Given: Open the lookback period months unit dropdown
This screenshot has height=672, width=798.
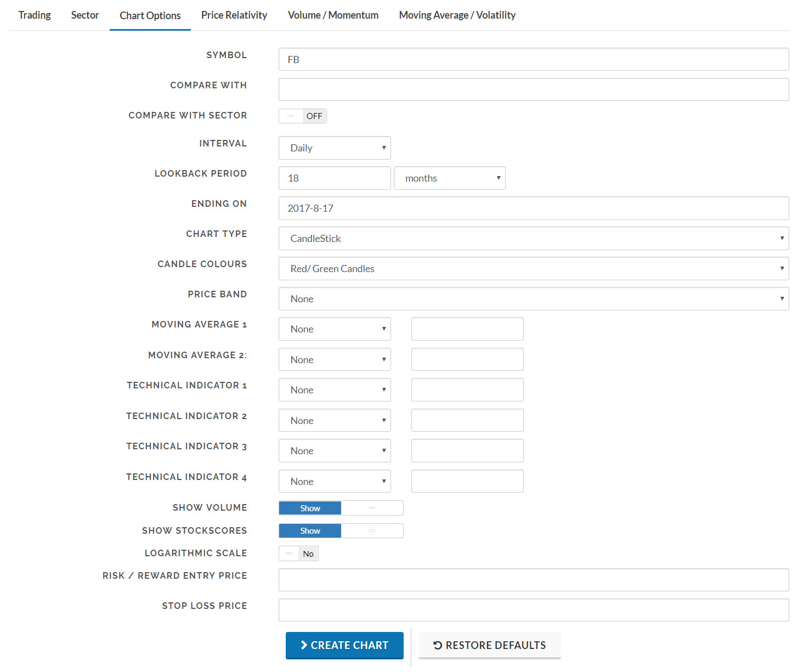Looking at the screenshot, I should [449, 178].
